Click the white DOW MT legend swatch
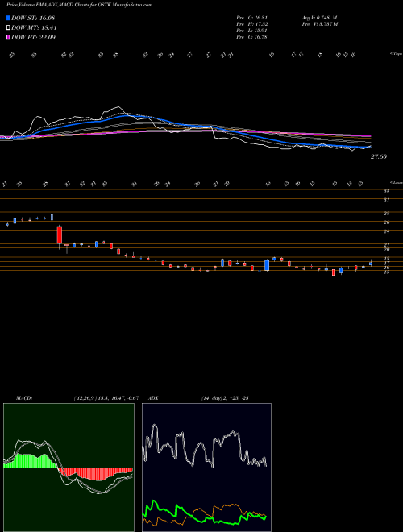Image resolution: width=403 pixels, height=532 pixels. coord(8,27)
